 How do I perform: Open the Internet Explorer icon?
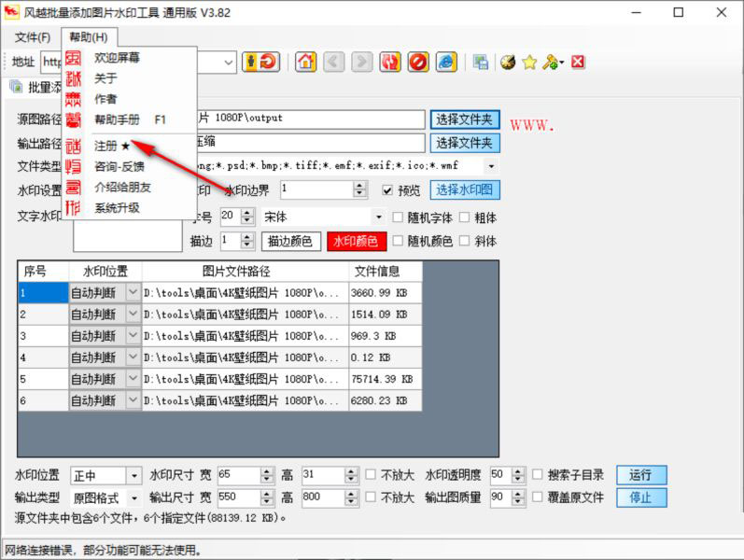click(x=446, y=63)
